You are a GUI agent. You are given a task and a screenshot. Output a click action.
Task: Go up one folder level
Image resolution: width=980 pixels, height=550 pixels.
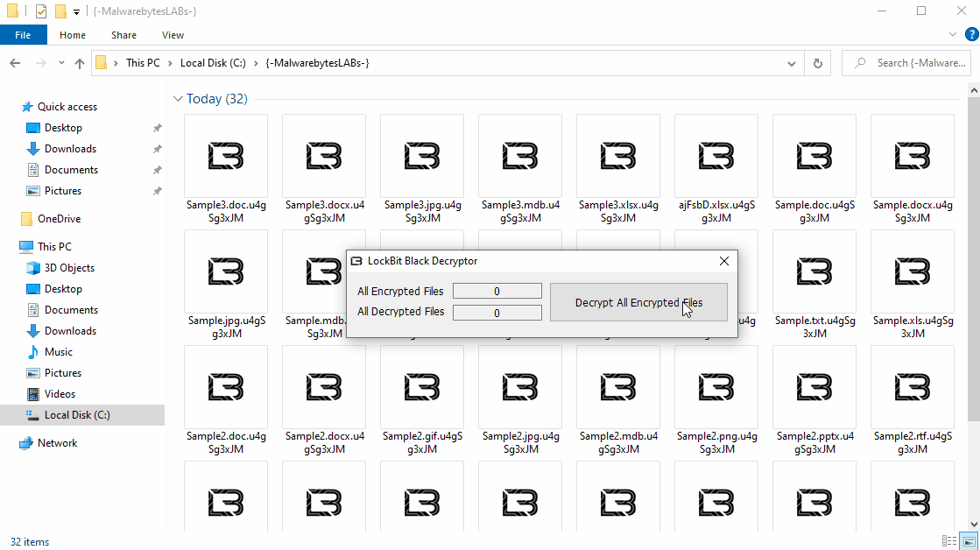pyautogui.click(x=80, y=63)
